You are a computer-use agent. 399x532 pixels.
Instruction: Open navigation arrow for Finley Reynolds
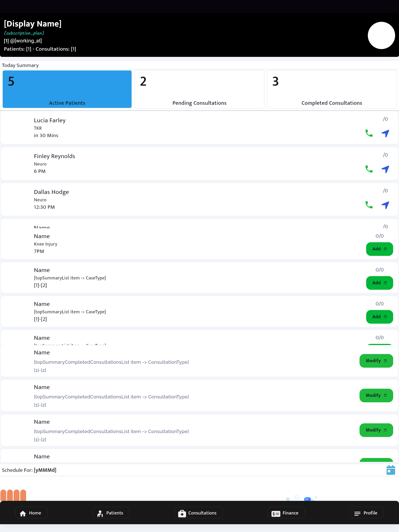click(x=385, y=169)
